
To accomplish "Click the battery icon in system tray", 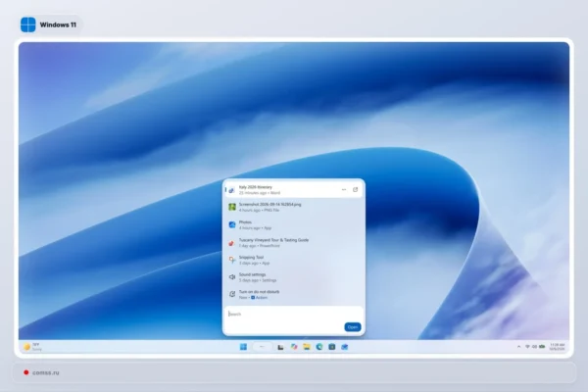I will click(x=542, y=347).
